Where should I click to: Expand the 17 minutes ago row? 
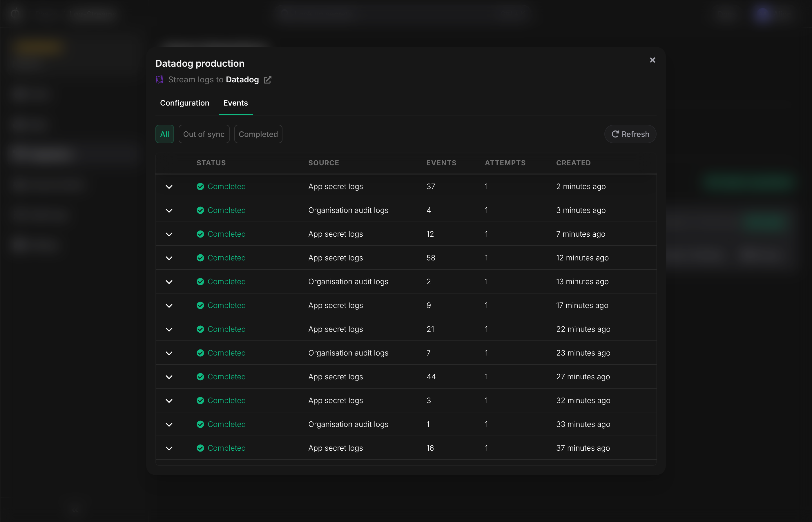point(169,305)
